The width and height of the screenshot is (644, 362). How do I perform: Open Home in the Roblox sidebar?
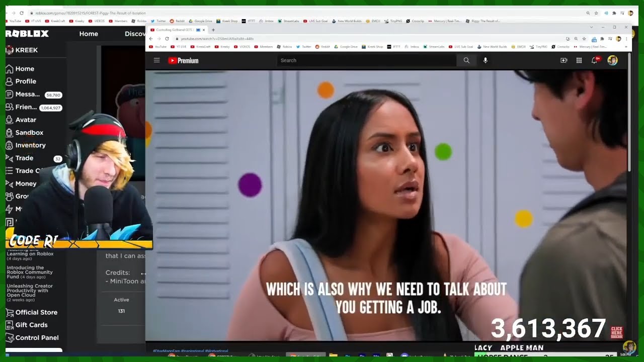pos(20,69)
